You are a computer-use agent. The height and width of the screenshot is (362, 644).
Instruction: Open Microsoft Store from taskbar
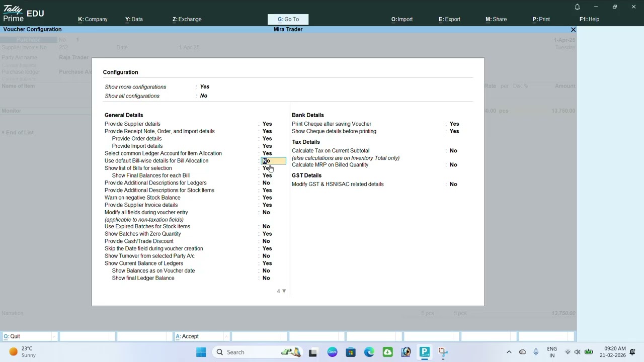(351, 352)
